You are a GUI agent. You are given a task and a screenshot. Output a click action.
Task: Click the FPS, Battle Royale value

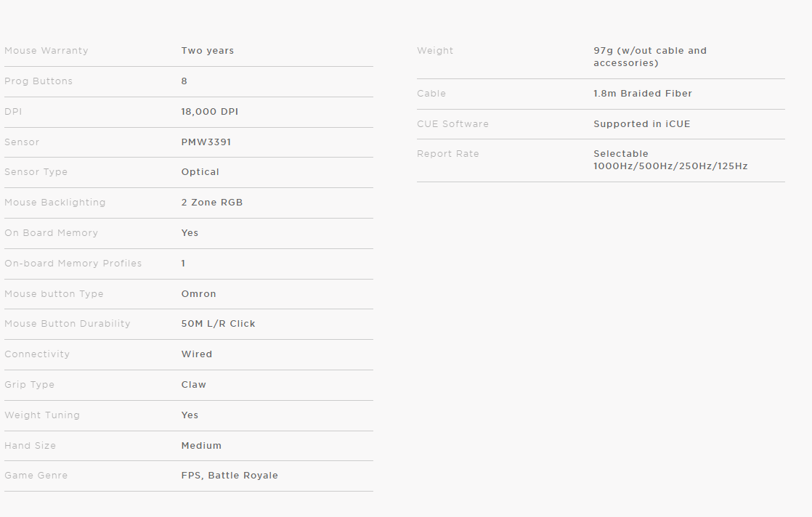(230, 476)
